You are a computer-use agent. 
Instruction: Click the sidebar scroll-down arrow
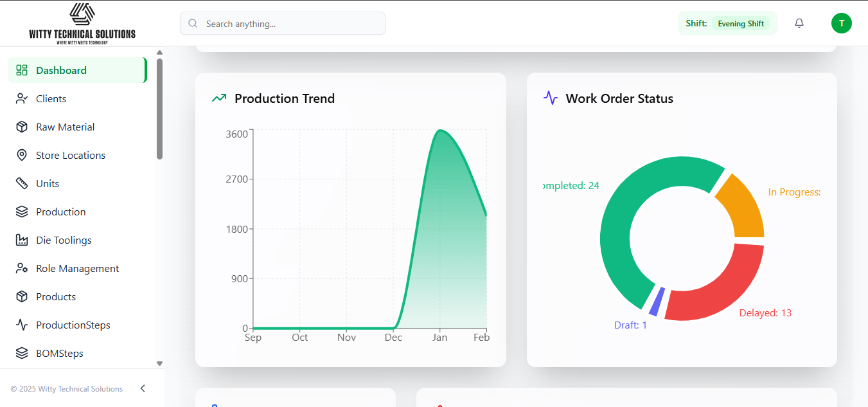click(x=159, y=362)
